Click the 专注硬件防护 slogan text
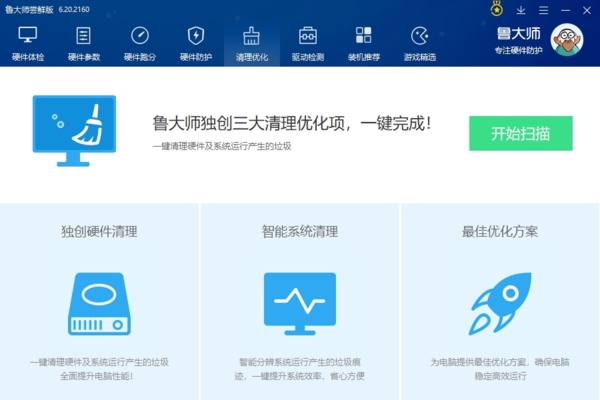The image size is (600, 400). point(518,51)
